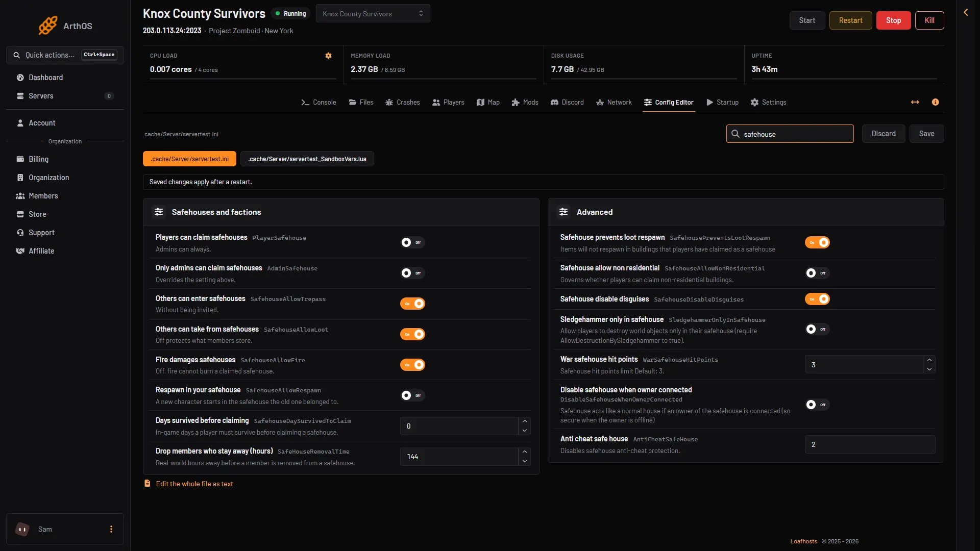Click the Anti cheat safe house input
This screenshot has height=551, width=980.
pos(870,444)
